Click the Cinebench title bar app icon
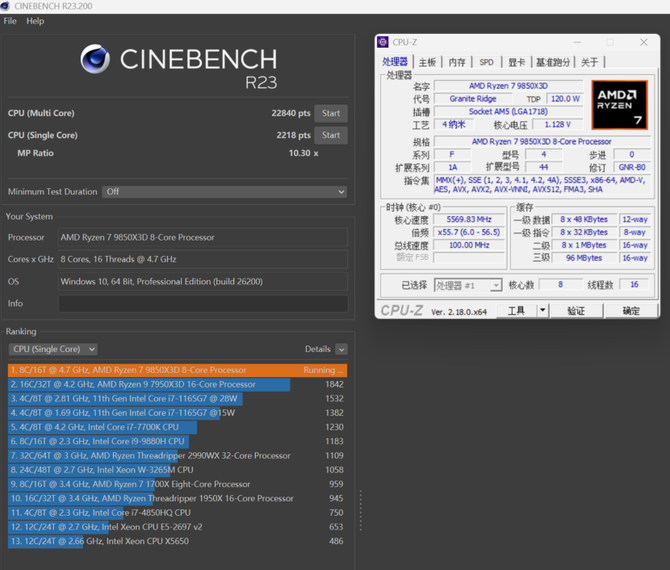This screenshot has height=570, width=670. pyautogui.click(x=7, y=6)
